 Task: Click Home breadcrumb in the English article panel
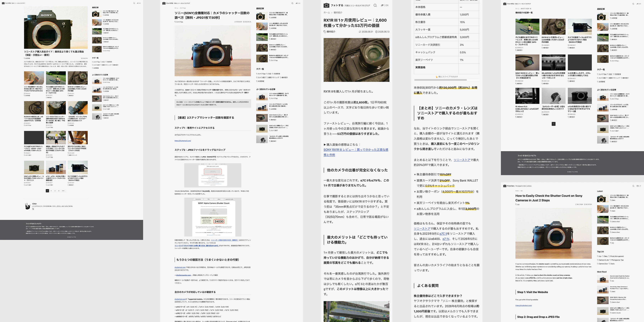(517, 191)
